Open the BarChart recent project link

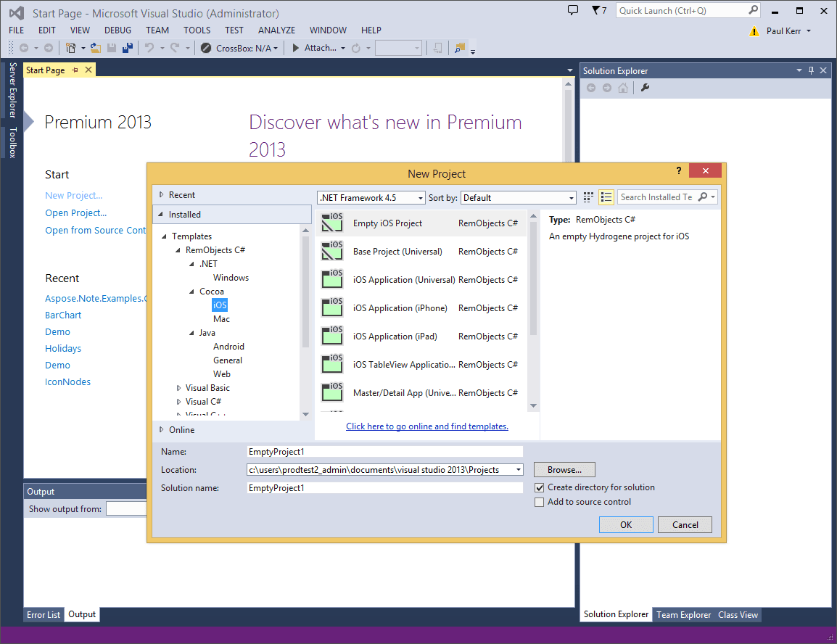click(63, 315)
